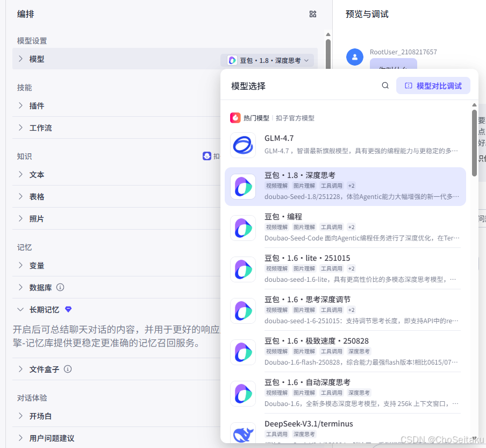Click the model list vertical scrollbar
Image resolution: width=486 pixels, height=448 pixels.
tap(474, 143)
